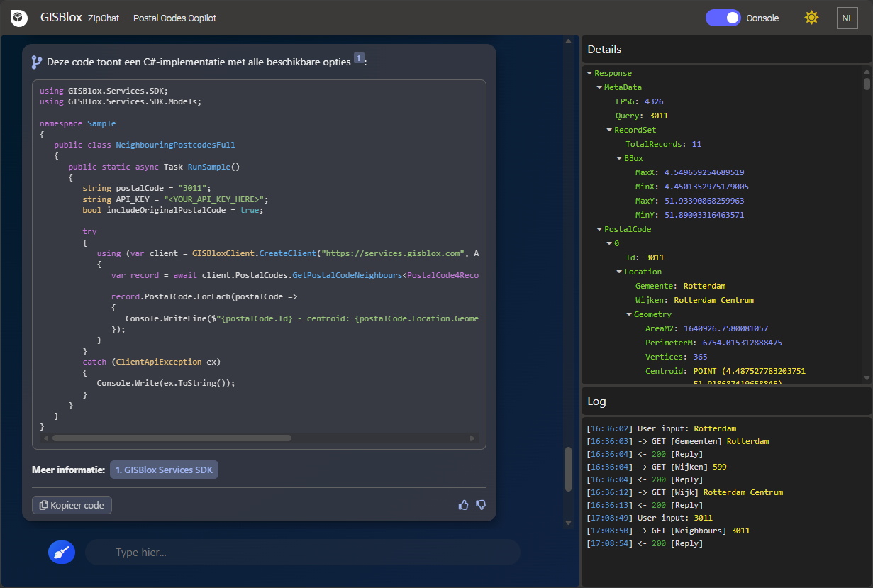The height and width of the screenshot is (588, 873).
Task: Give a thumbs down on the answer
Action: 481,505
